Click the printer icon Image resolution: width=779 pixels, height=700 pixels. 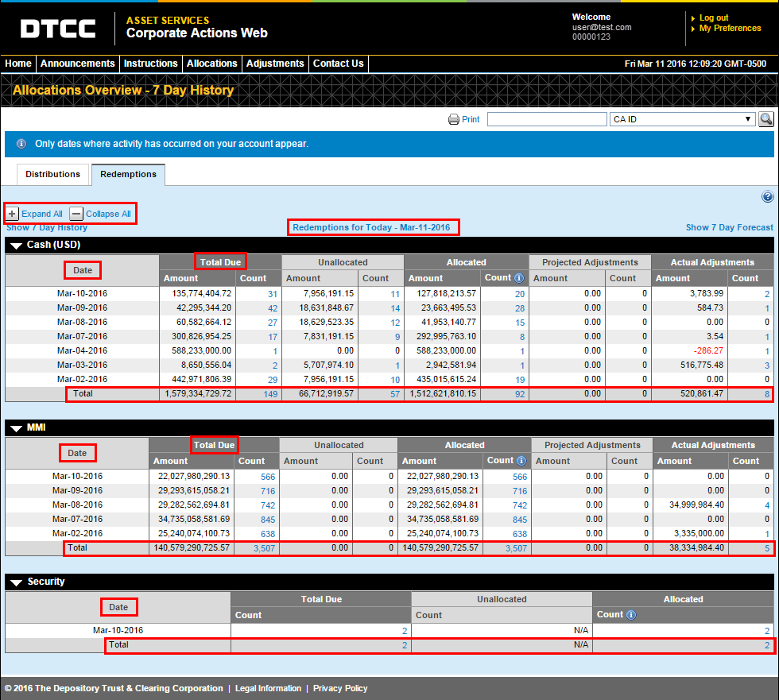[454, 119]
